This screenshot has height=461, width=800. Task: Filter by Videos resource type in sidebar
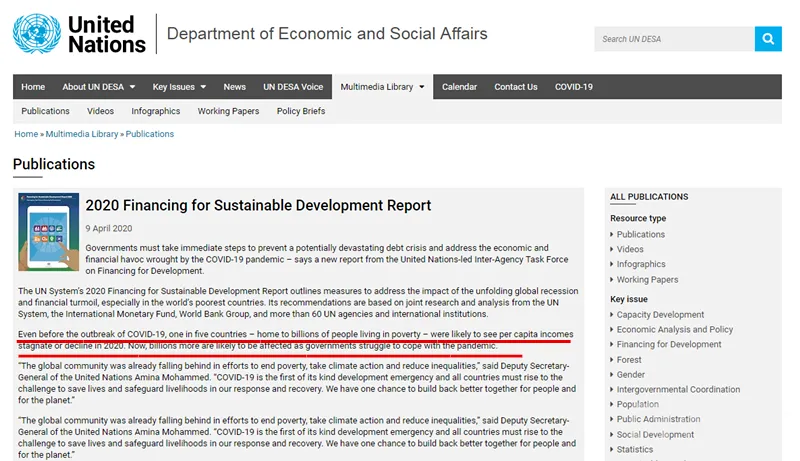tap(630, 249)
